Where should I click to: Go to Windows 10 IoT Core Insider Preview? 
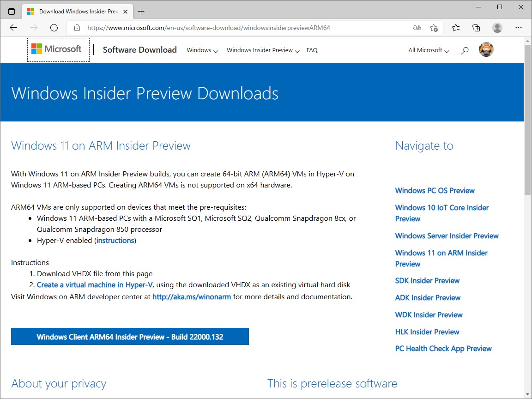coord(442,213)
